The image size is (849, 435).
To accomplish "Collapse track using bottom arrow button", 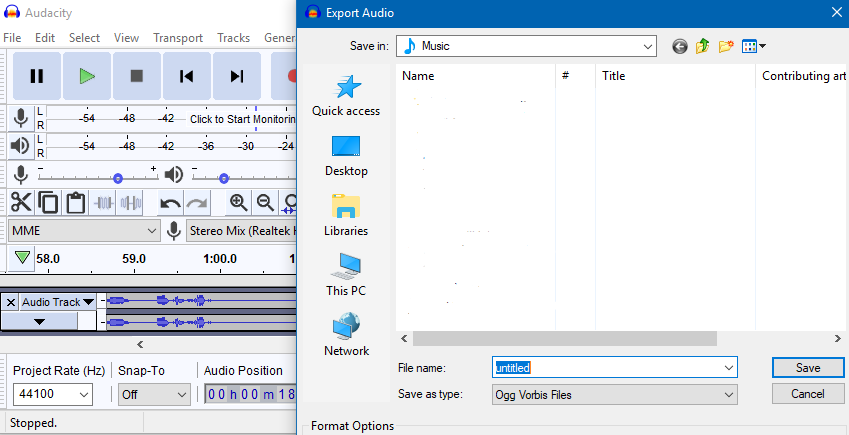I will click(x=40, y=321).
